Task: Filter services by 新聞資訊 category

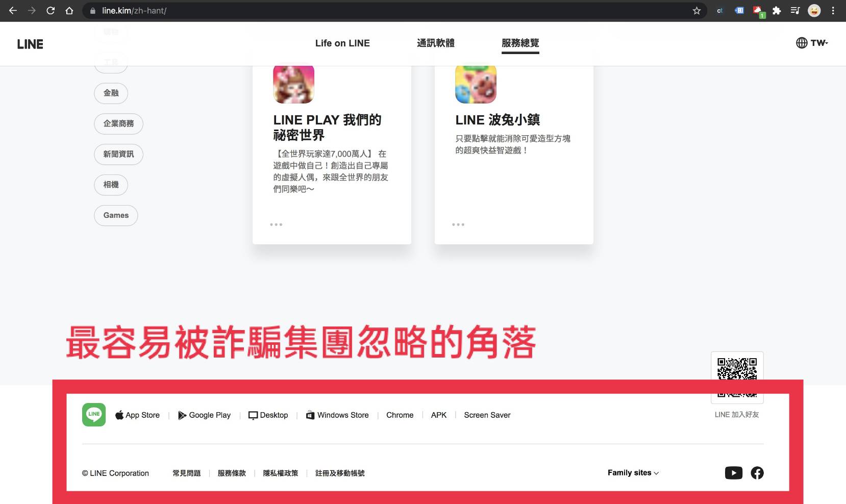Action: point(118,154)
